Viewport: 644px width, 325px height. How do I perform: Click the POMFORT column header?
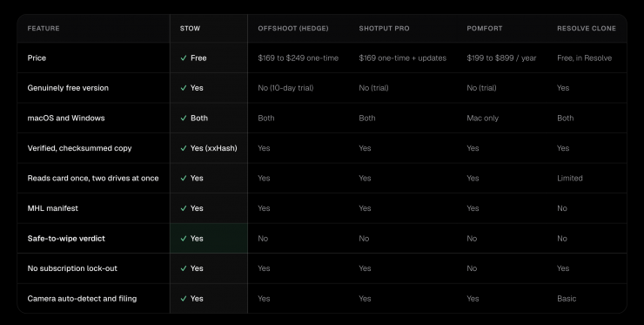click(485, 29)
